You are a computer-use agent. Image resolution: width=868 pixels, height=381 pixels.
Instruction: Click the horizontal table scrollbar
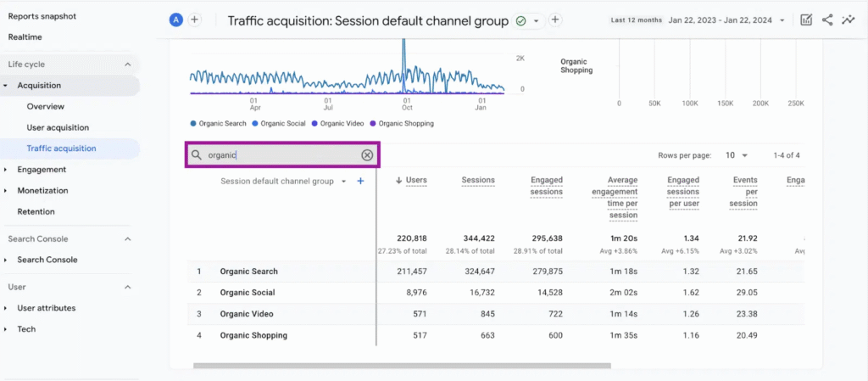[402, 366]
